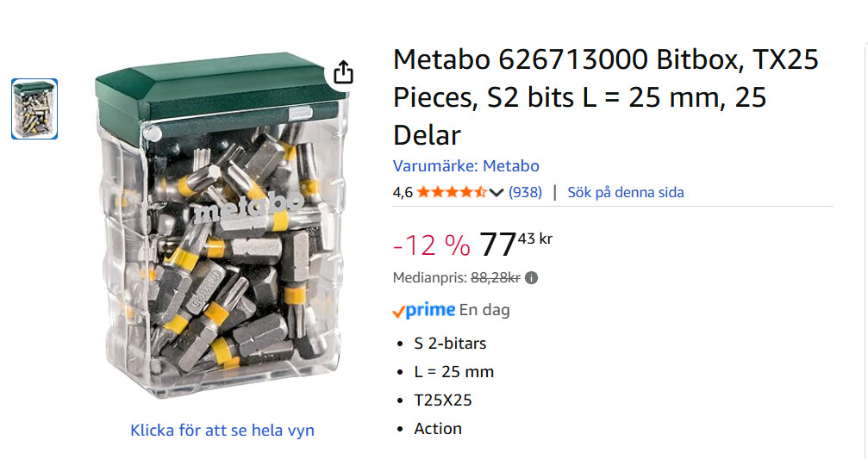The image size is (868, 459).
Task: Expand the rating breakdown chevron
Action: 496,192
